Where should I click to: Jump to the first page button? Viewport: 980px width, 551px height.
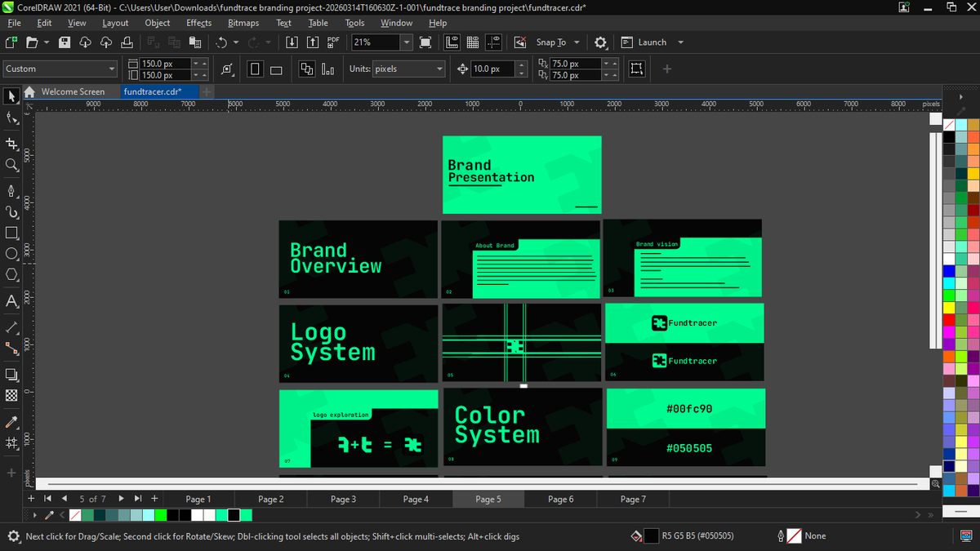click(x=47, y=499)
